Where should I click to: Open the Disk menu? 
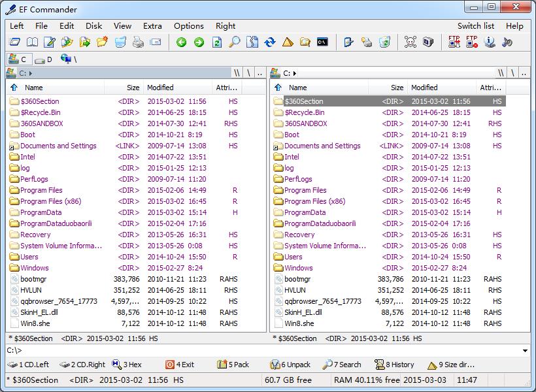pos(93,26)
